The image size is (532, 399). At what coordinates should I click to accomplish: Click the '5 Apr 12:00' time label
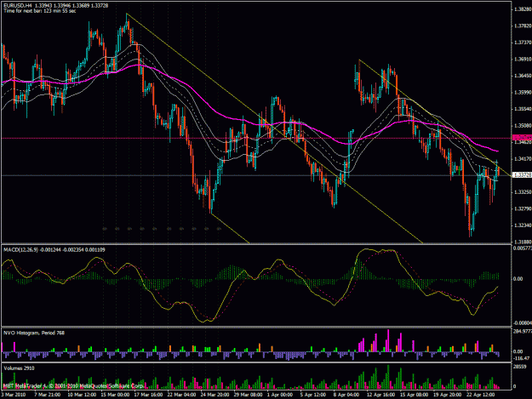click(313, 395)
